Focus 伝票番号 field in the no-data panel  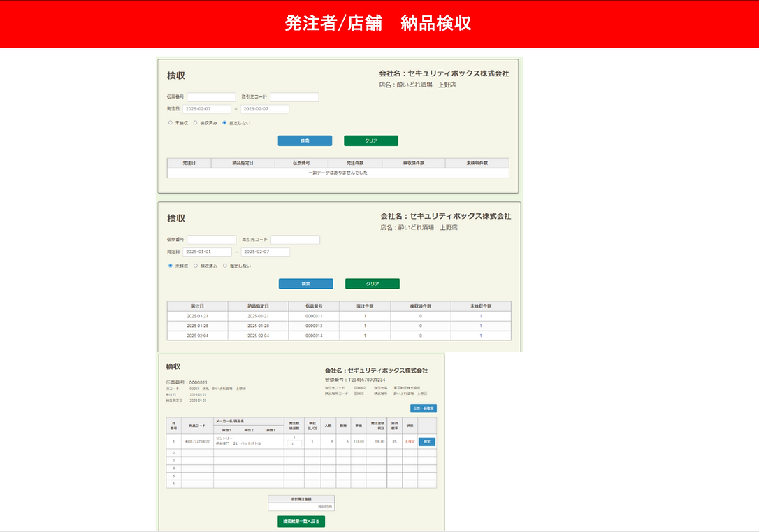212,96
